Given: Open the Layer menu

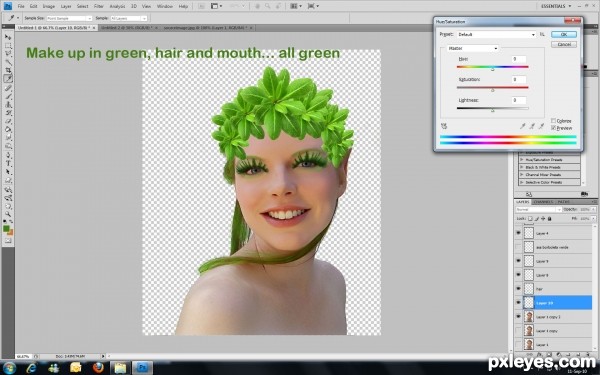Looking at the screenshot, I should [x=66, y=7].
